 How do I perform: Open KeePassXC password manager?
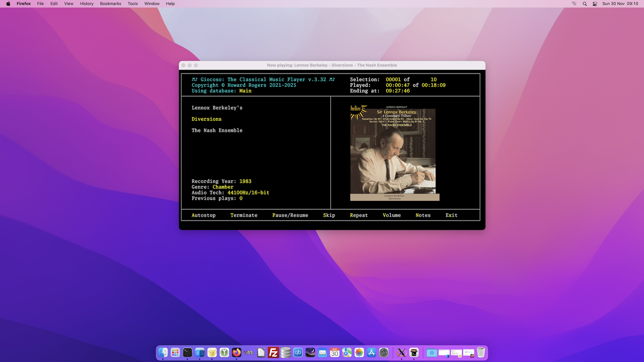225,353
